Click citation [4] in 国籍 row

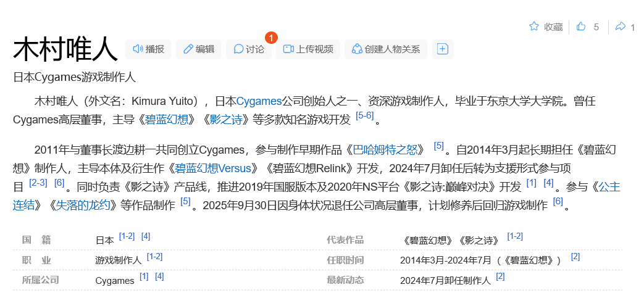click(x=146, y=236)
